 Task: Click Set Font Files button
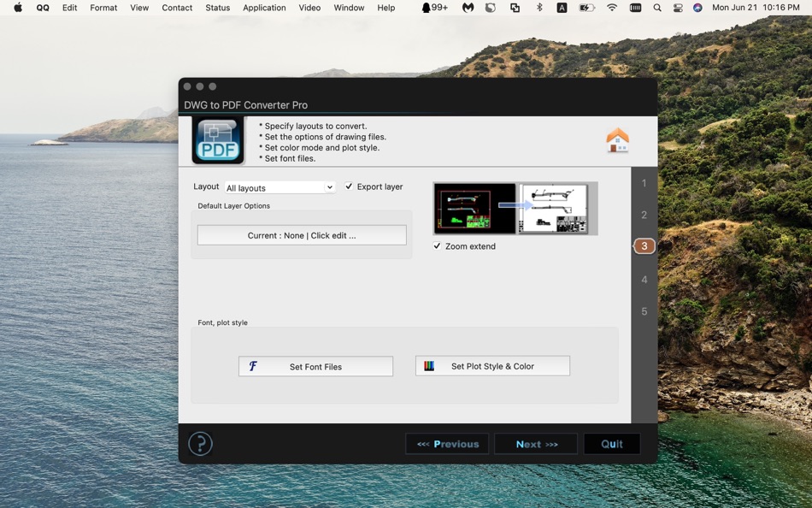point(316,366)
